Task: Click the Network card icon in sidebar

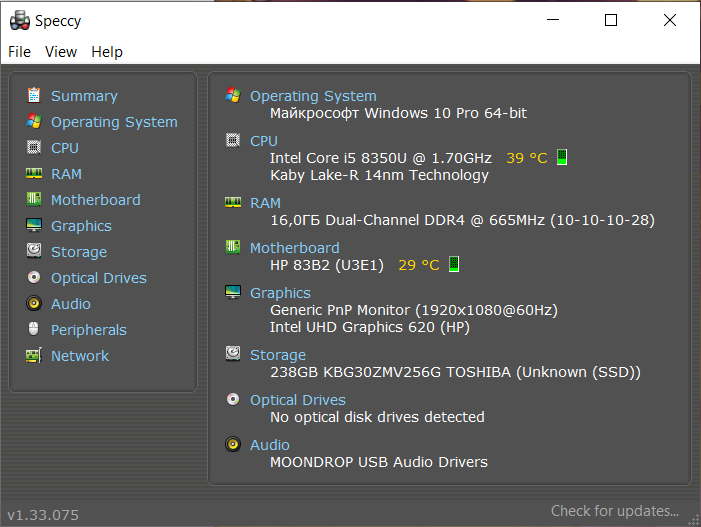Action: coord(34,355)
